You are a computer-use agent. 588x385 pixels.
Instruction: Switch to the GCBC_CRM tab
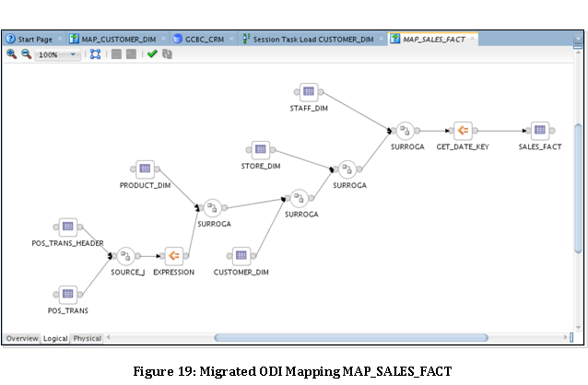205,39
